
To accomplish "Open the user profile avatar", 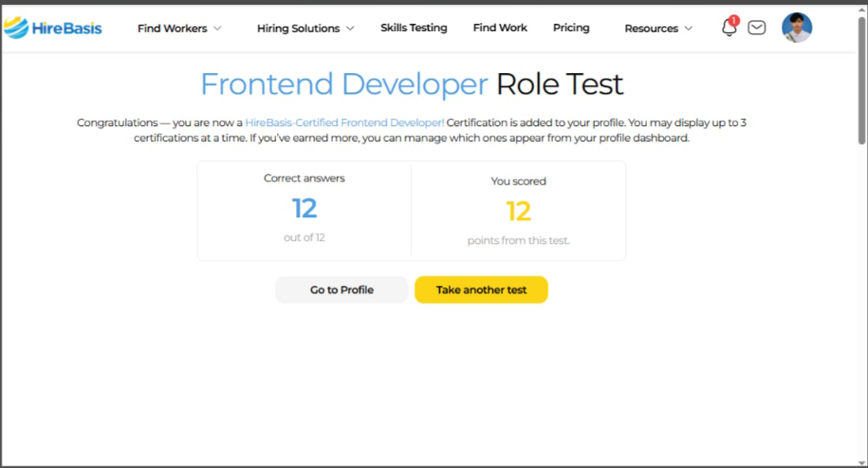I will [x=797, y=28].
